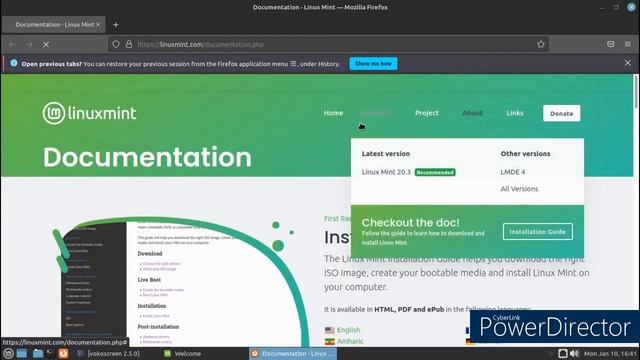Click the Other versions heading

click(525, 154)
